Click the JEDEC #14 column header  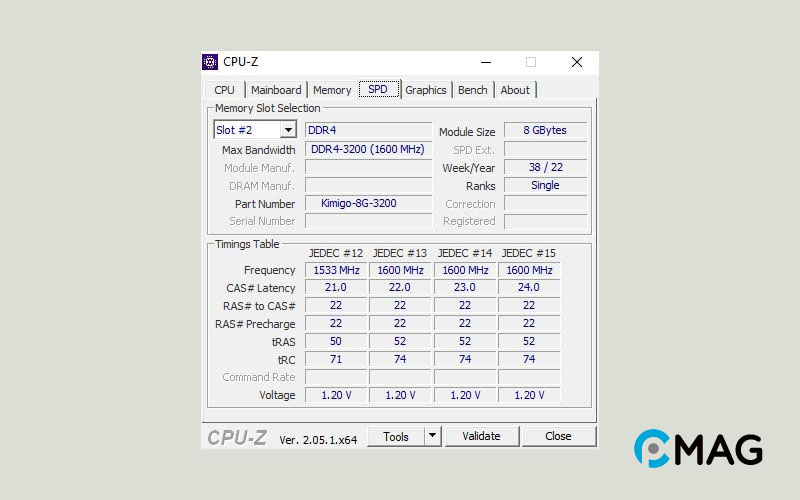click(x=465, y=253)
